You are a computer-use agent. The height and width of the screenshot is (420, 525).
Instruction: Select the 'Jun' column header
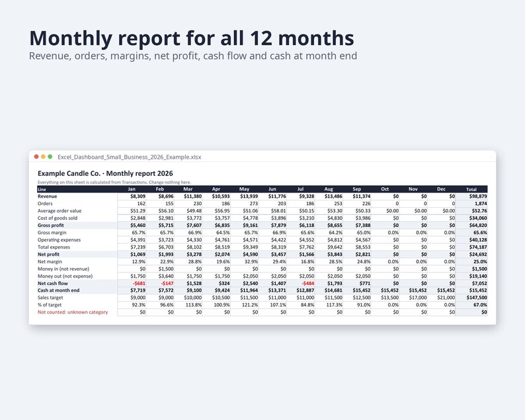point(272,189)
